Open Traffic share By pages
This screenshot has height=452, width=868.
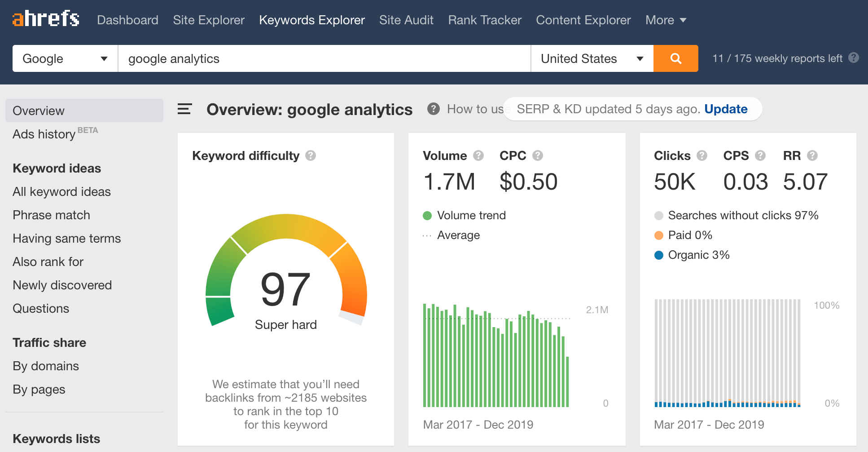(x=39, y=389)
